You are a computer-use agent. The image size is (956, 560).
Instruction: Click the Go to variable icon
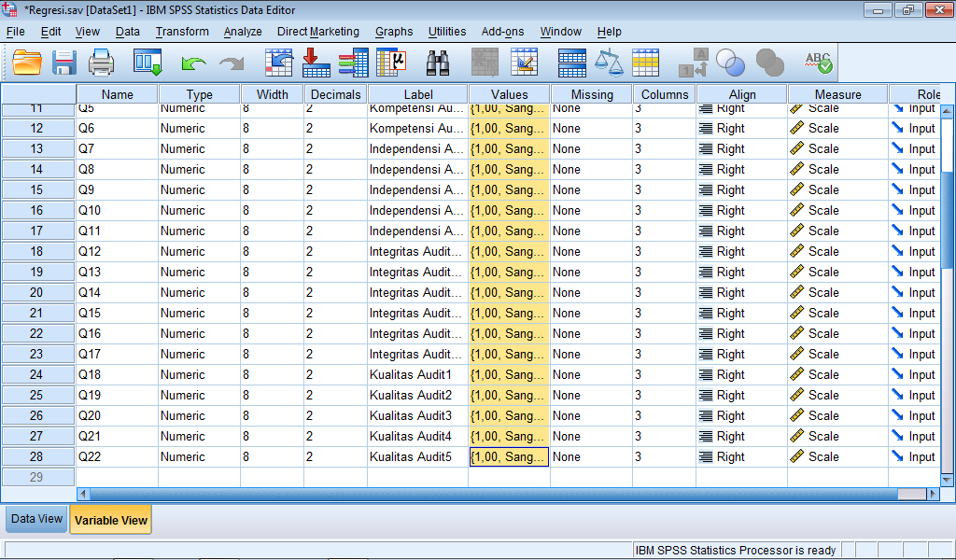point(316,63)
